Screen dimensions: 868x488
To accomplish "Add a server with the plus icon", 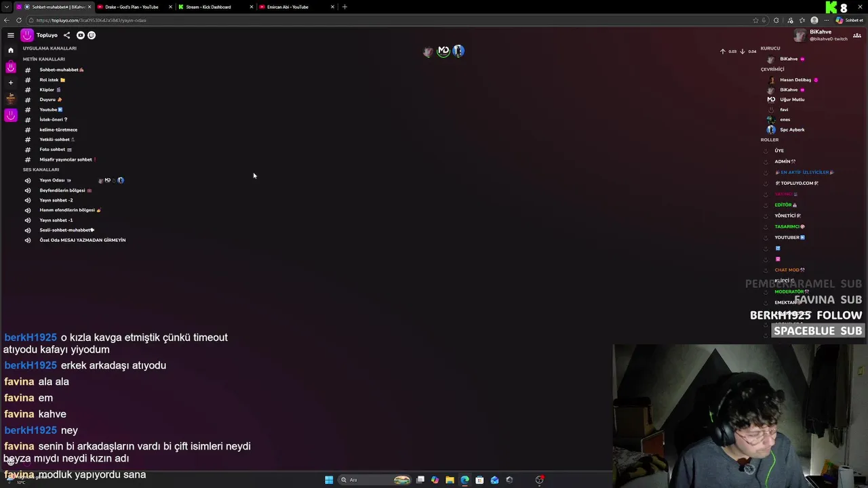I will click(x=11, y=83).
